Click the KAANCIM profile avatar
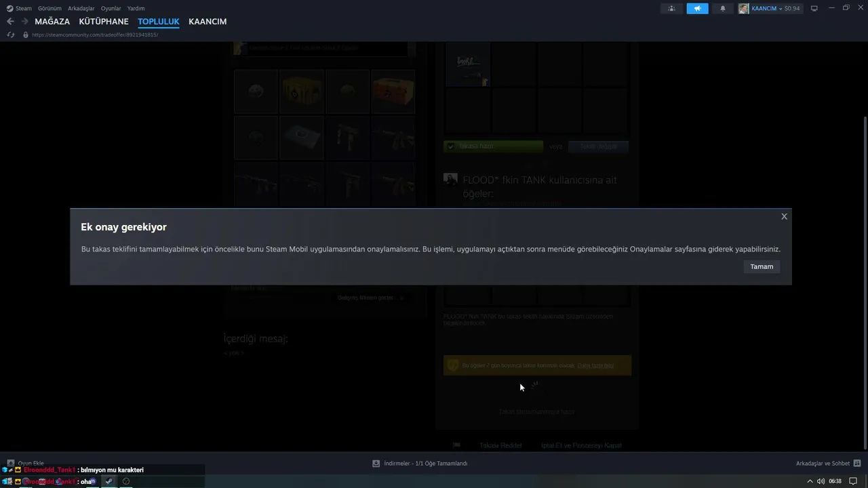 pyautogui.click(x=744, y=8)
